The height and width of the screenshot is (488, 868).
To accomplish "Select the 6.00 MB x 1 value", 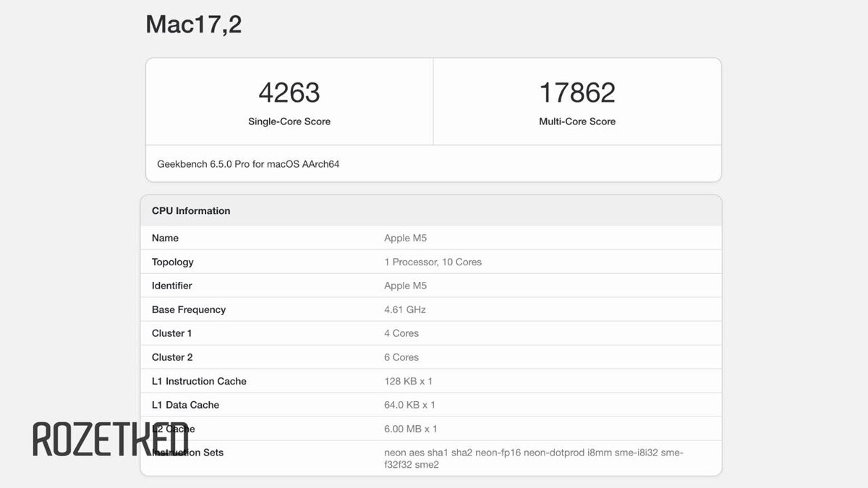I will point(411,429).
